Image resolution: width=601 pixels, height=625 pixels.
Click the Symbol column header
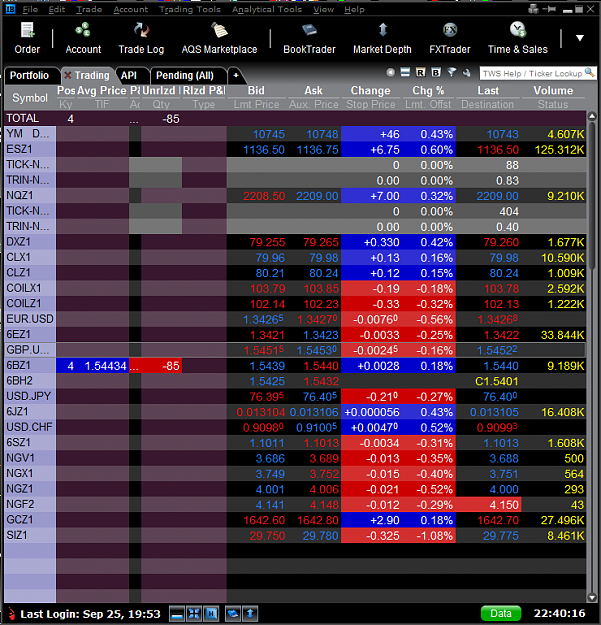click(x=30, y=98)
